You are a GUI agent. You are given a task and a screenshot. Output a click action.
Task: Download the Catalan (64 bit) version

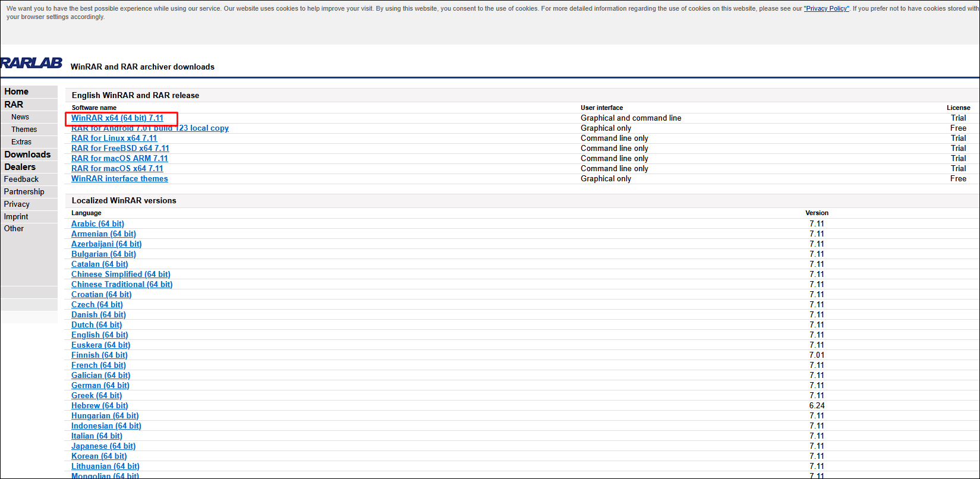(100, 264)
